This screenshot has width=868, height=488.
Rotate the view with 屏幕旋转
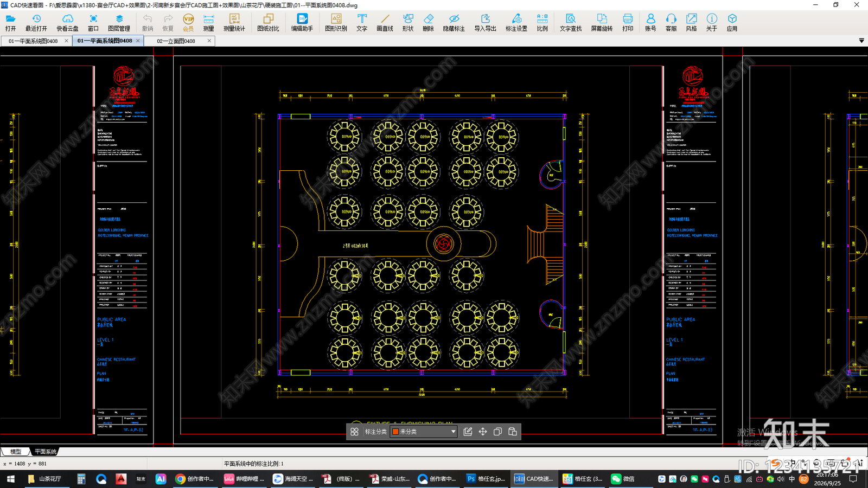coord(602,23)
